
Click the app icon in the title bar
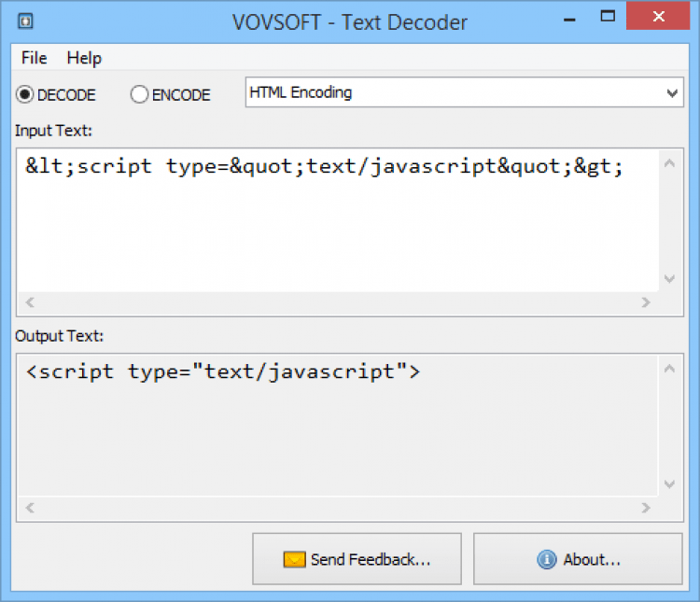coord(26,21)
